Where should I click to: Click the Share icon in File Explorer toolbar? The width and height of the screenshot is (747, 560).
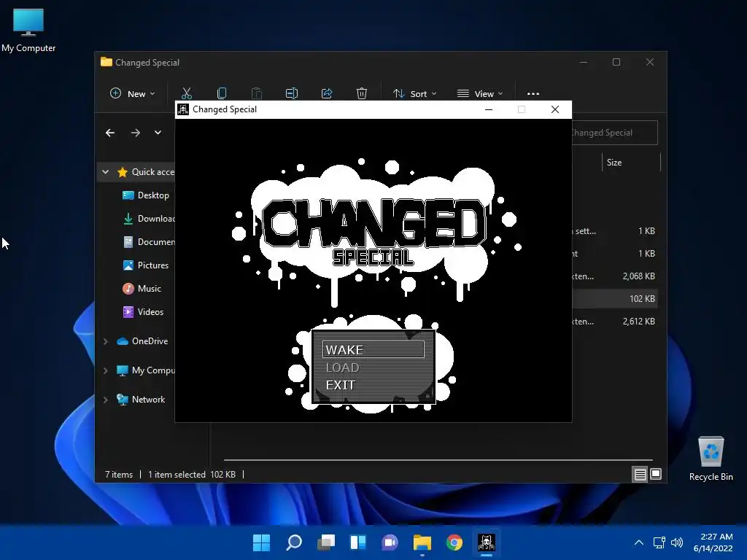coord(327,93)
